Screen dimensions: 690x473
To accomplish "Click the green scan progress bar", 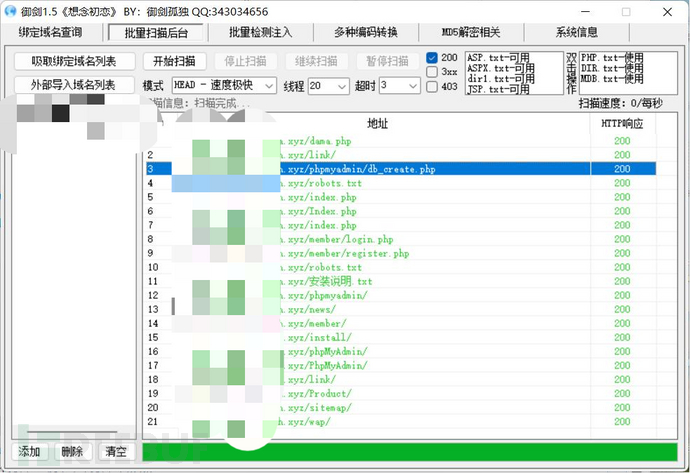I will tap(410, 452).
